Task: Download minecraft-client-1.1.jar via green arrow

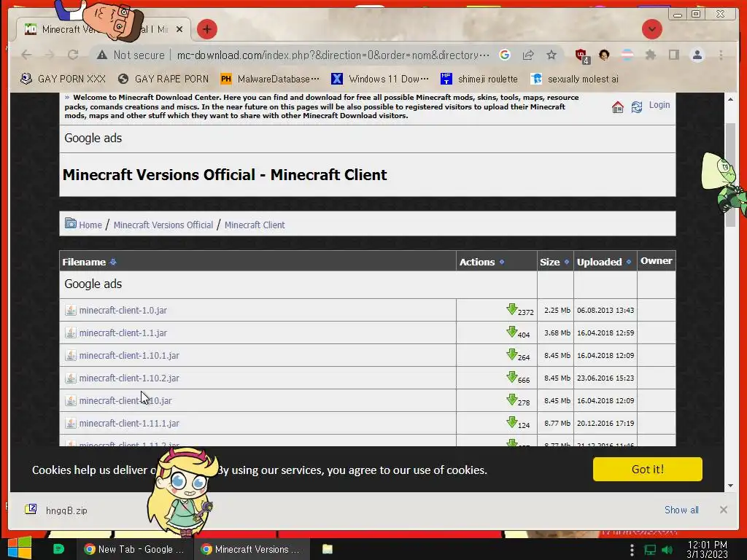Action: tap(511, 332)
